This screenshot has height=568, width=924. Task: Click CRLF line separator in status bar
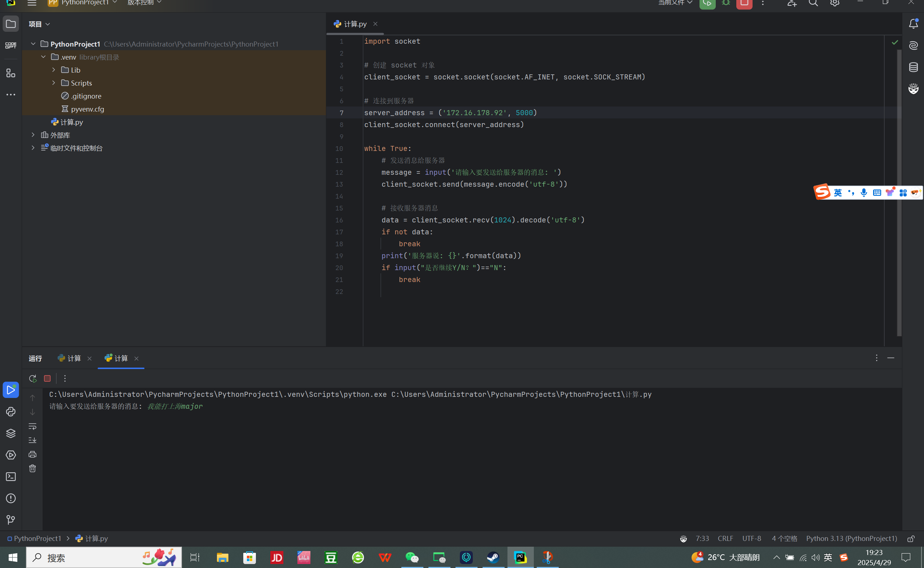725,539
